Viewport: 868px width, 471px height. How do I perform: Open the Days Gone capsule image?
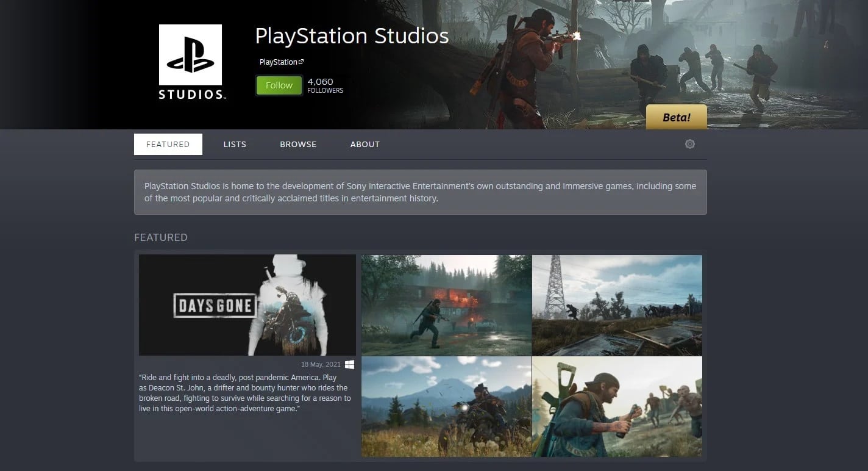pyautogui.click(x=247, y=305)
